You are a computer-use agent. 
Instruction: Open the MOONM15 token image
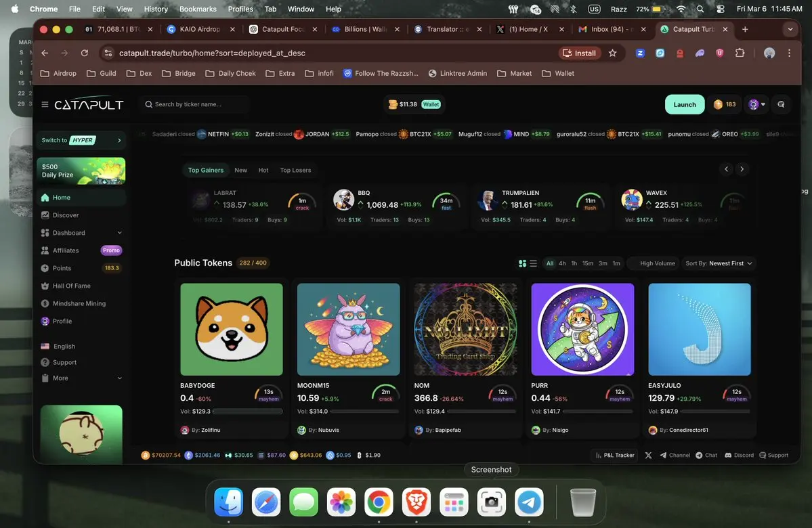349,329
